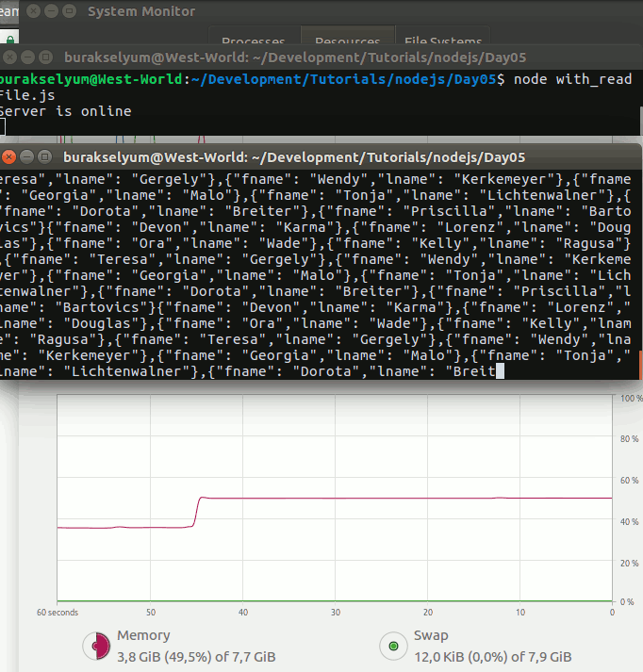The height and width of the screenshot is (672, 643).
Task: Click the "Server is online" output line
Action: coord(64,111)
